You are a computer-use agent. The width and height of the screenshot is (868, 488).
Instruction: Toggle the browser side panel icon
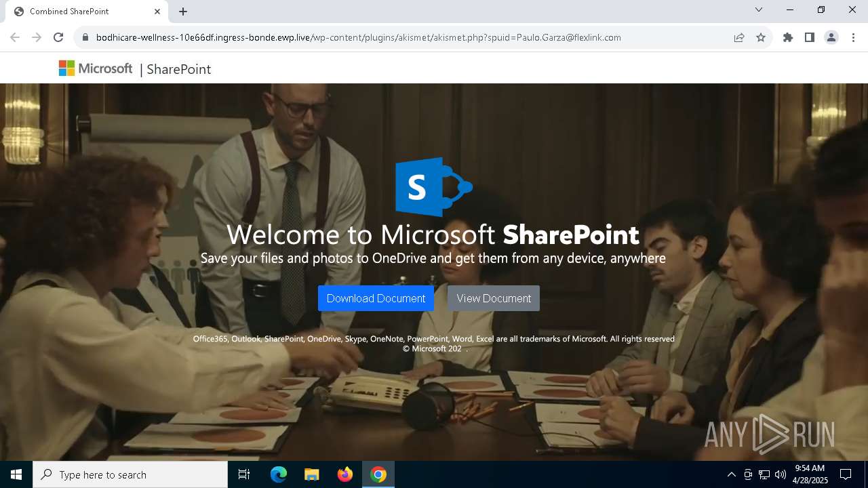(810, 37)
